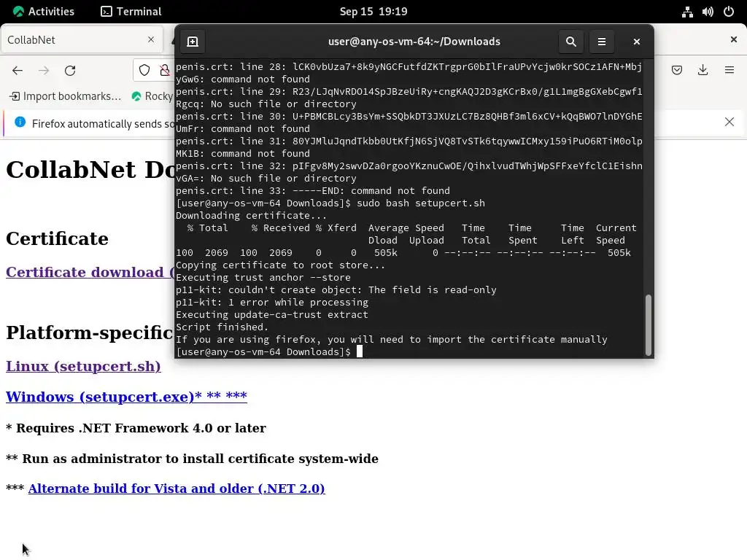Open Alternate build for Vista link

(x=177, y=489)
